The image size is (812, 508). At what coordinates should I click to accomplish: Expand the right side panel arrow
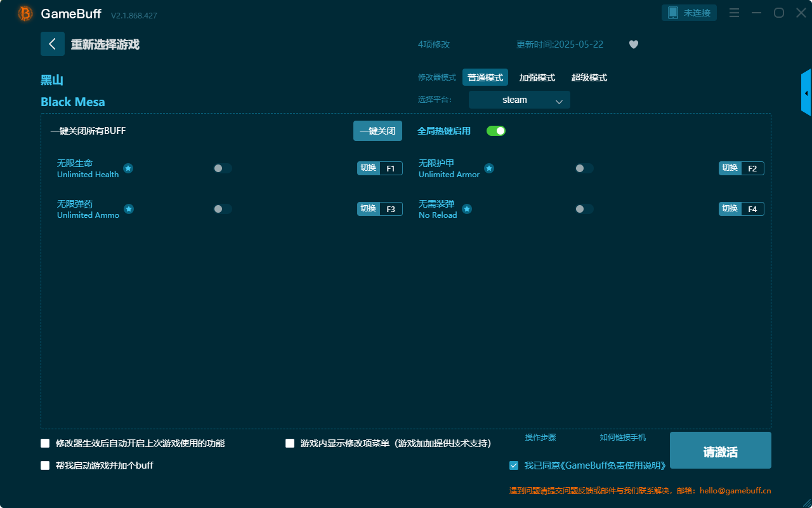point(806,93)
